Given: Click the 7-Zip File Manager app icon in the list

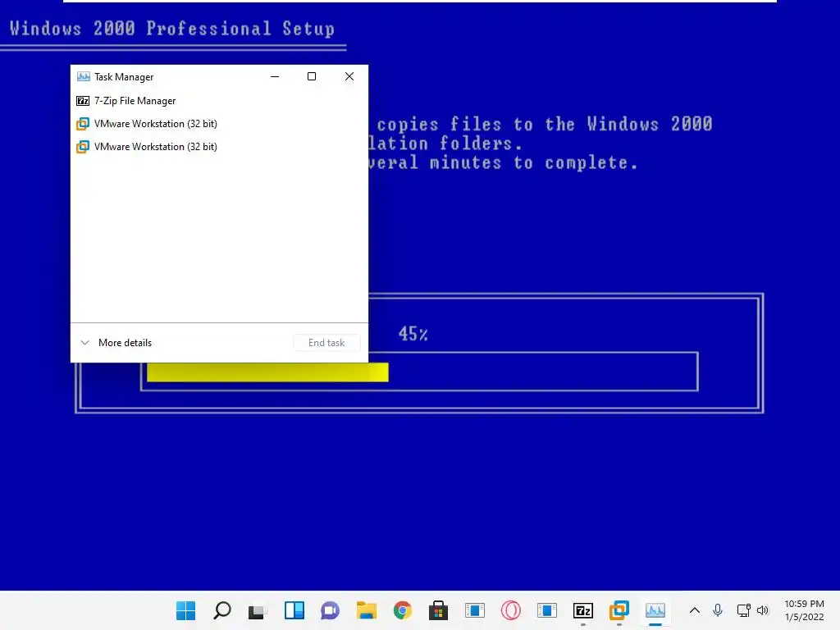Looking at the screenshot, I should click(x=83, y=101).
